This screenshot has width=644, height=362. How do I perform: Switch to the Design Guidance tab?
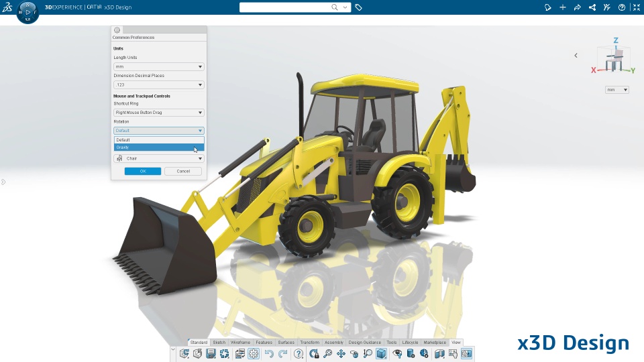(x=365, y=343)
